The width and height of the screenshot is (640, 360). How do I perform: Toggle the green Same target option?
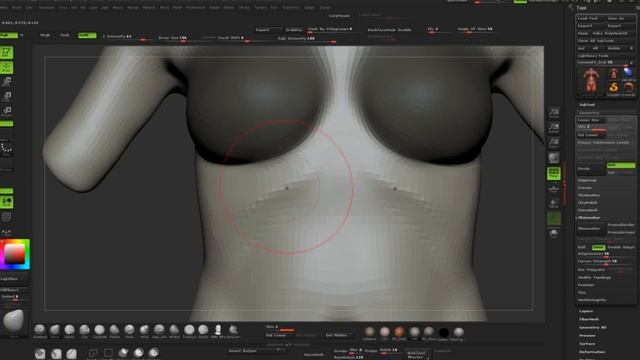pyautogui.click(x=598, y=247)
